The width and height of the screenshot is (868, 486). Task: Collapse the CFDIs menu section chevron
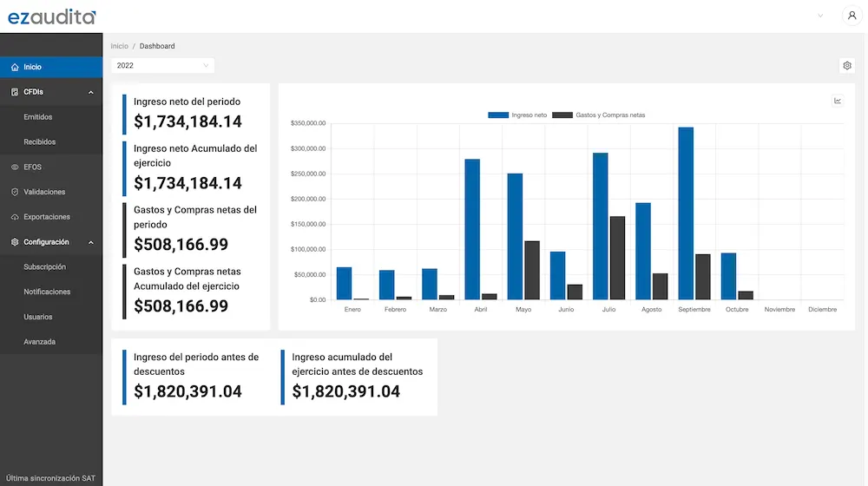click(x=91, y=92)
